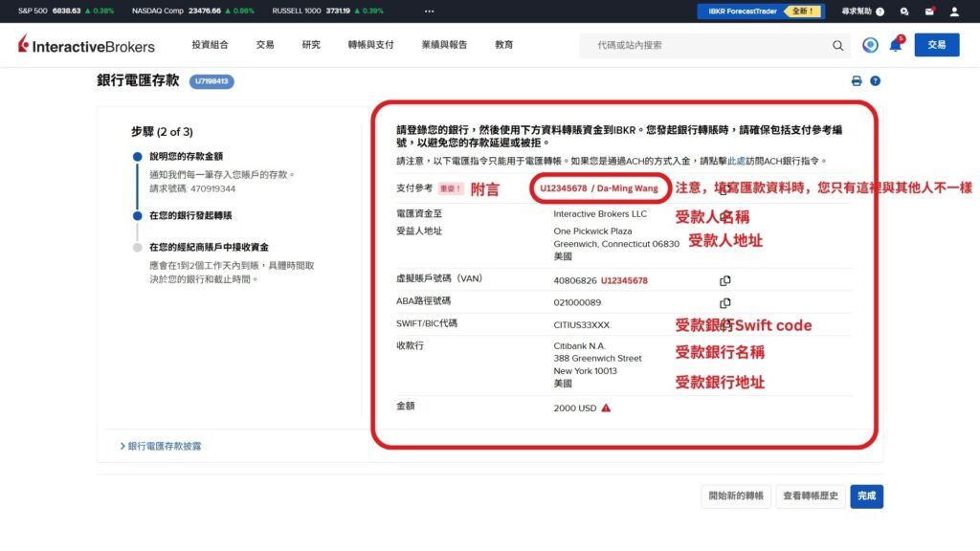The image size is (980, 551).
Task: Click the print icon near the page title
Action: click(857, 81)
